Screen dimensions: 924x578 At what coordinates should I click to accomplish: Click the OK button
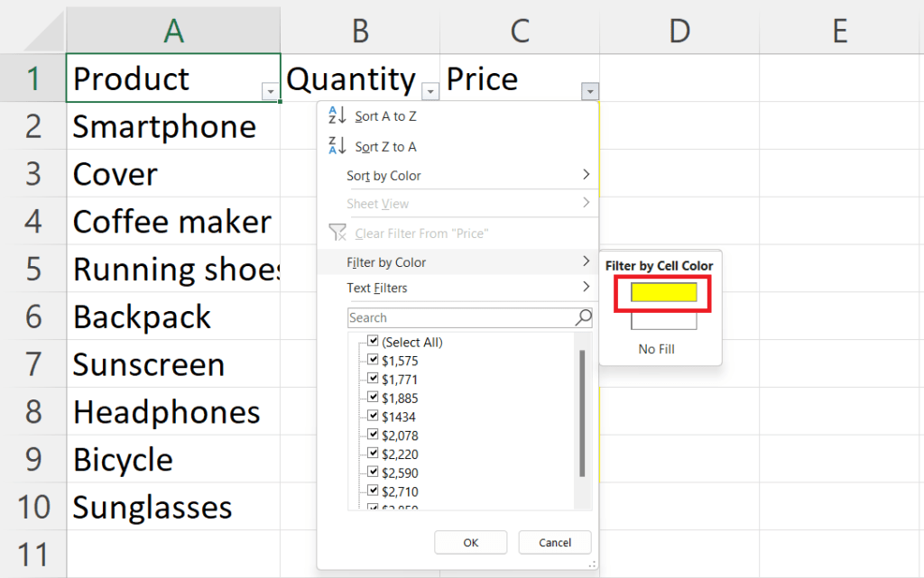tap(470, 542)
